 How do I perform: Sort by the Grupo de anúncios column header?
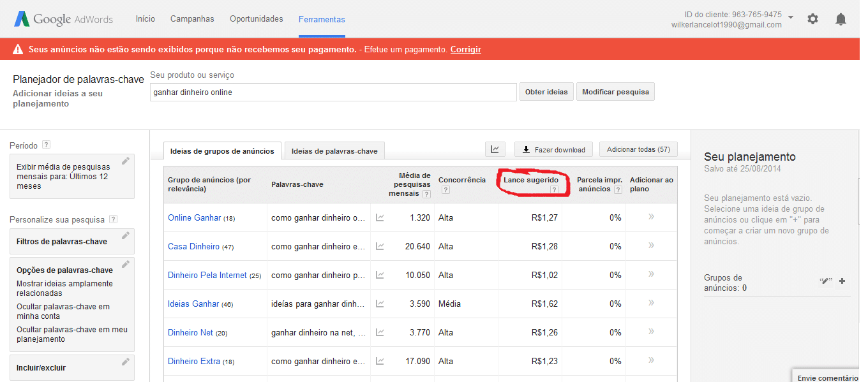[x=209, y=184]
